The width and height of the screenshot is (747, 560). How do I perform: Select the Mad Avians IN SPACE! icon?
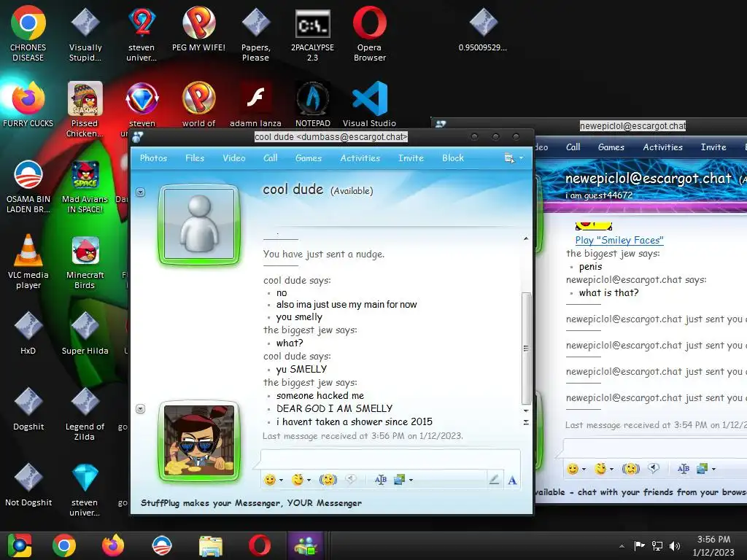(x=85, y=187)
